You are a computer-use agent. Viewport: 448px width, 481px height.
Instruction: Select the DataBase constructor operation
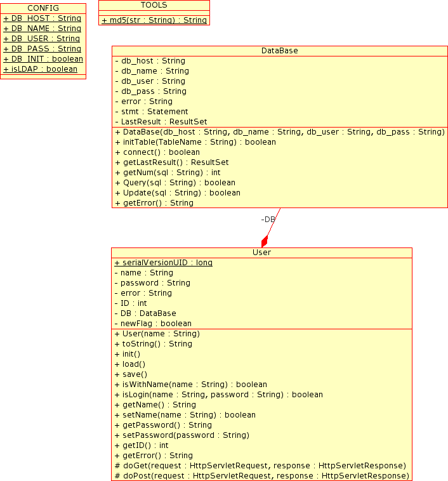pos(280,132)
